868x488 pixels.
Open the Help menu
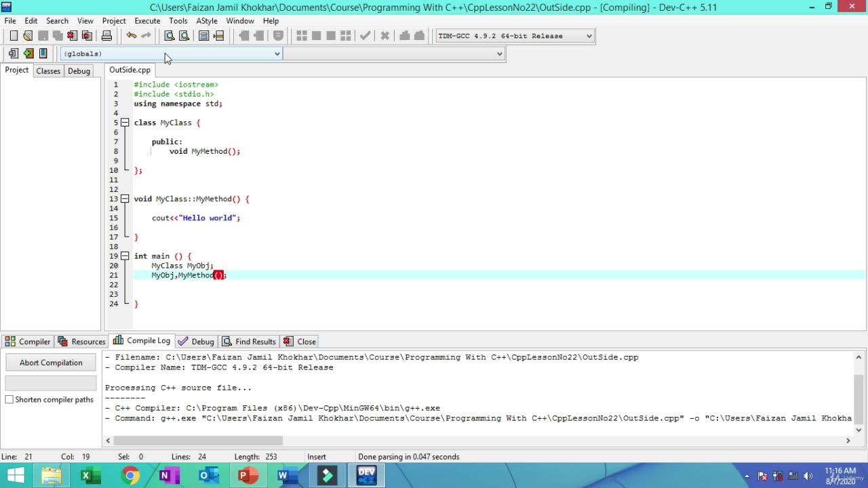click(271, 21)
